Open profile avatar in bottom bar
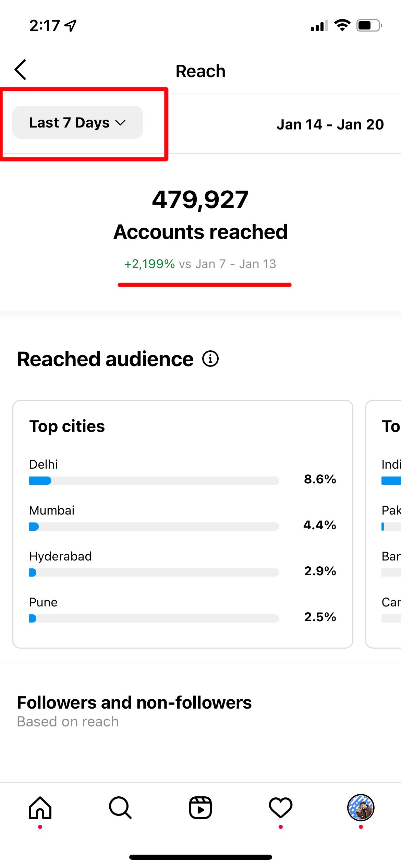The image size is (401, 868). pos(361,808)
